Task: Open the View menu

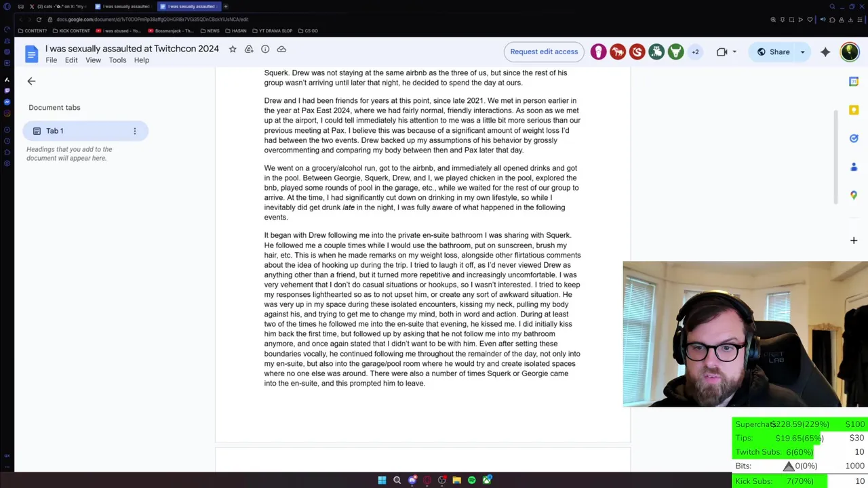Action: tap(93, 60)
